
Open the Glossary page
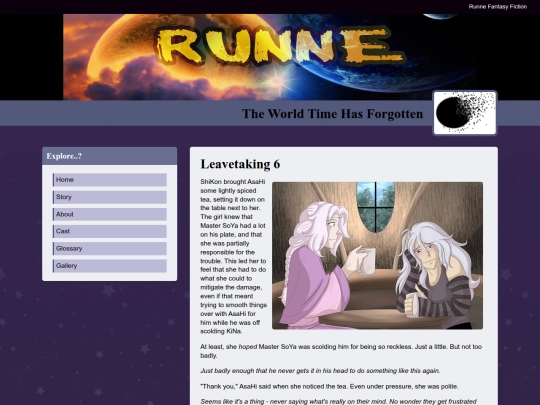click(x=110, y=248)
